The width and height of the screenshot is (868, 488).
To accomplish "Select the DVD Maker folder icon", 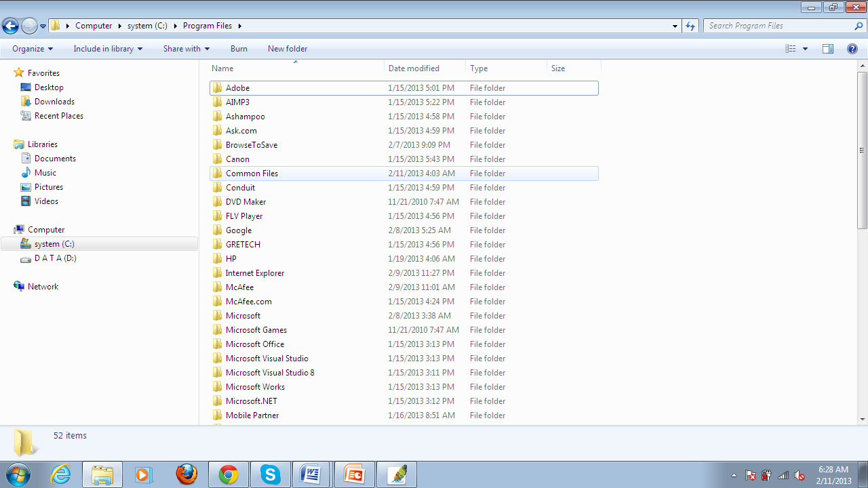I will coord(217,202).
